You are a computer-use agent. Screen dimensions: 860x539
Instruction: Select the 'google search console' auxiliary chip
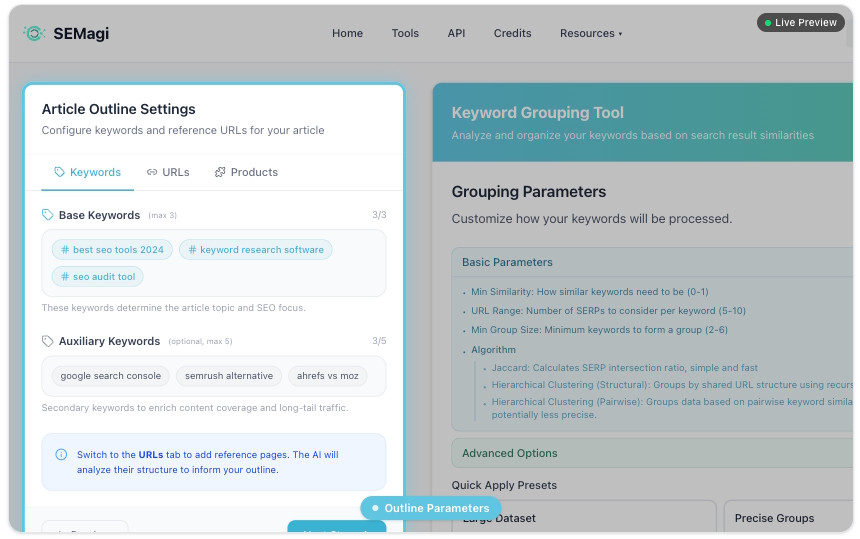coord(111,376)
